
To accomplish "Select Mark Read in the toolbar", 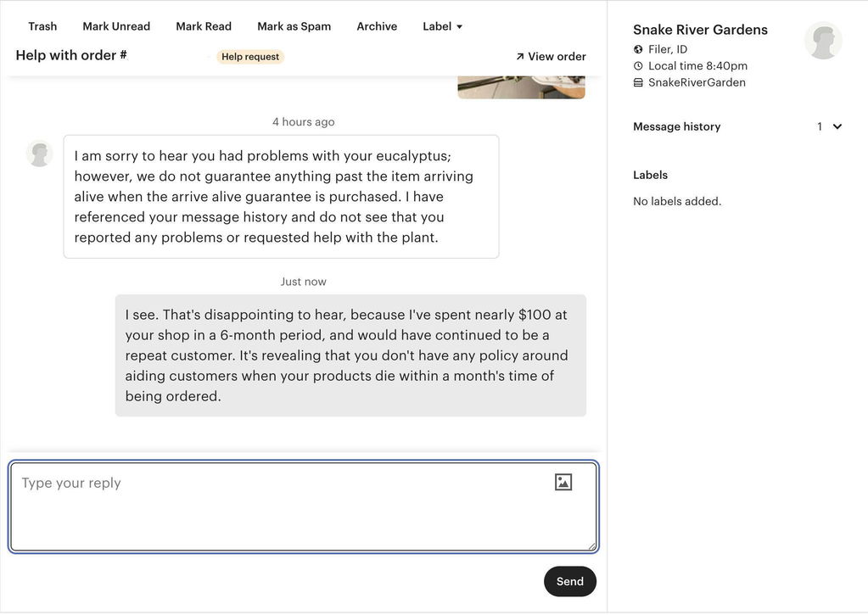I will tap(204, 26).
